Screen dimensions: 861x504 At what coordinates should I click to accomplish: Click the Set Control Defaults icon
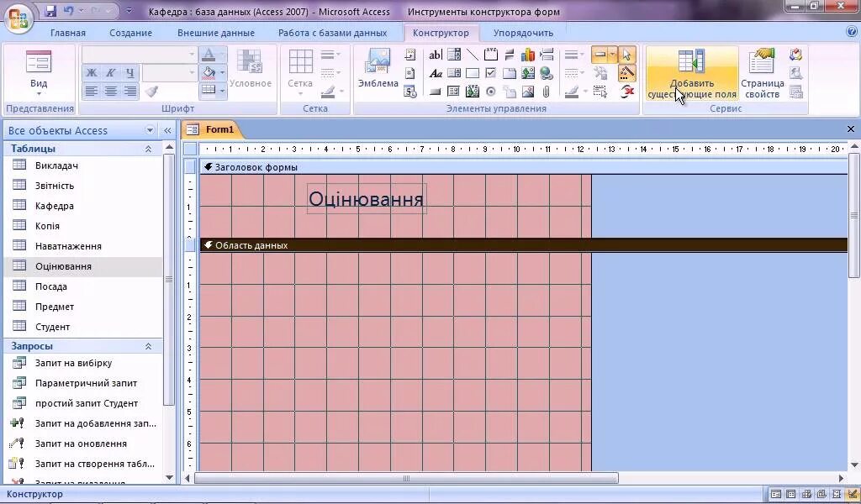(x=600, y=73)
